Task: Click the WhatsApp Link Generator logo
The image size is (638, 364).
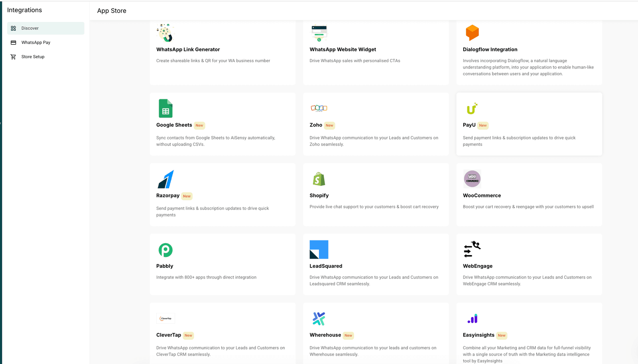Action: [165, 33]
